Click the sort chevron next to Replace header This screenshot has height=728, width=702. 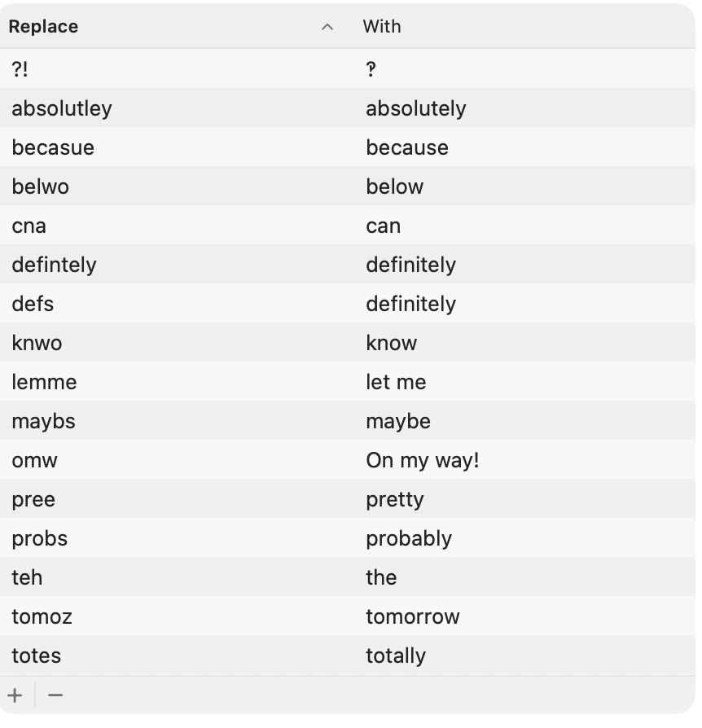[x=327, y=26]
